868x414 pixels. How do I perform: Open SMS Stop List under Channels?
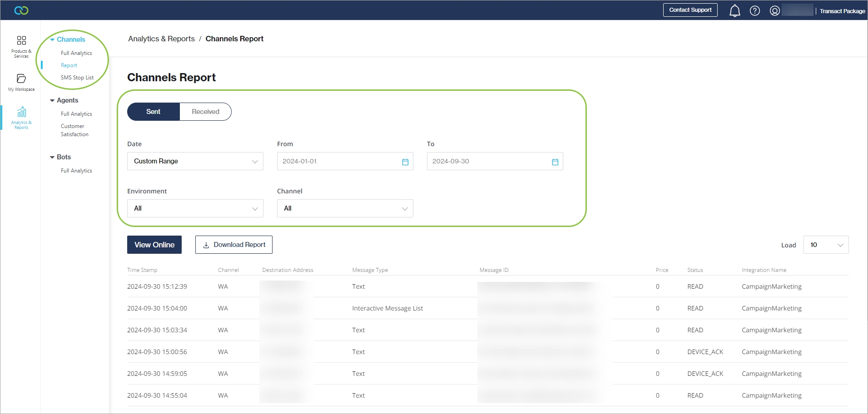pos(77,78)
